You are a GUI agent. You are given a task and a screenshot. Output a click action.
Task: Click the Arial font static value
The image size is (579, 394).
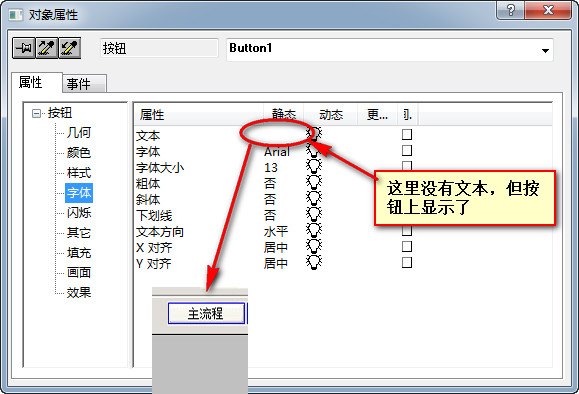point(277,151)
